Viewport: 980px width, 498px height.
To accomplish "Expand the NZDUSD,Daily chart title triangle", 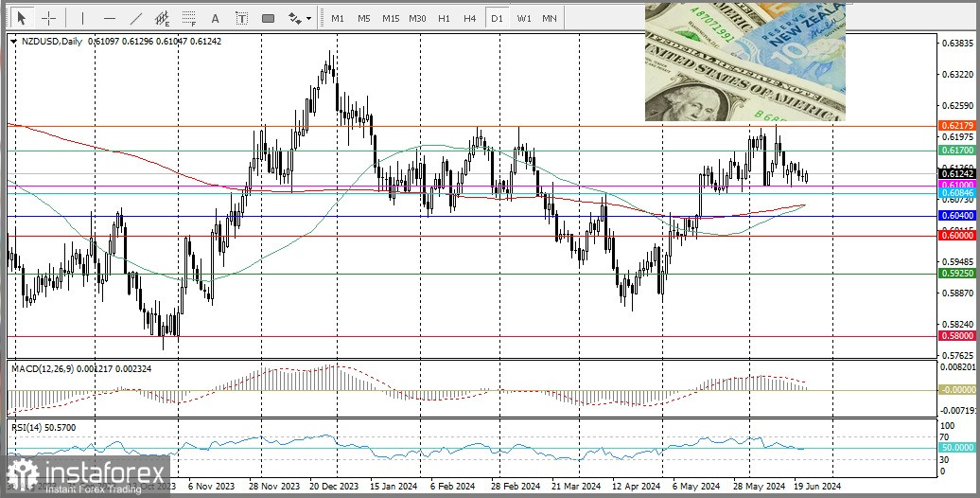I will [12, 42].
